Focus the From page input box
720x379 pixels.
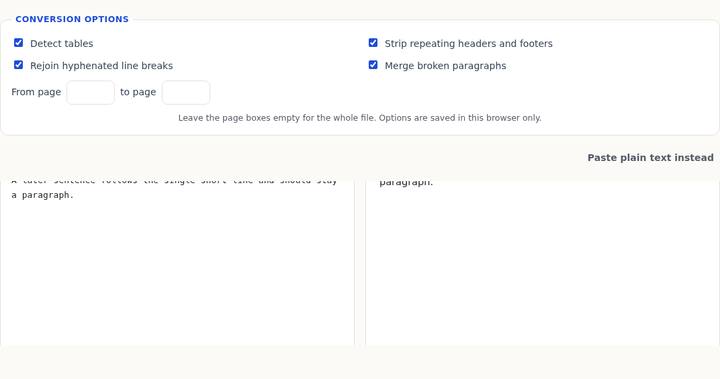click(90, 92)
